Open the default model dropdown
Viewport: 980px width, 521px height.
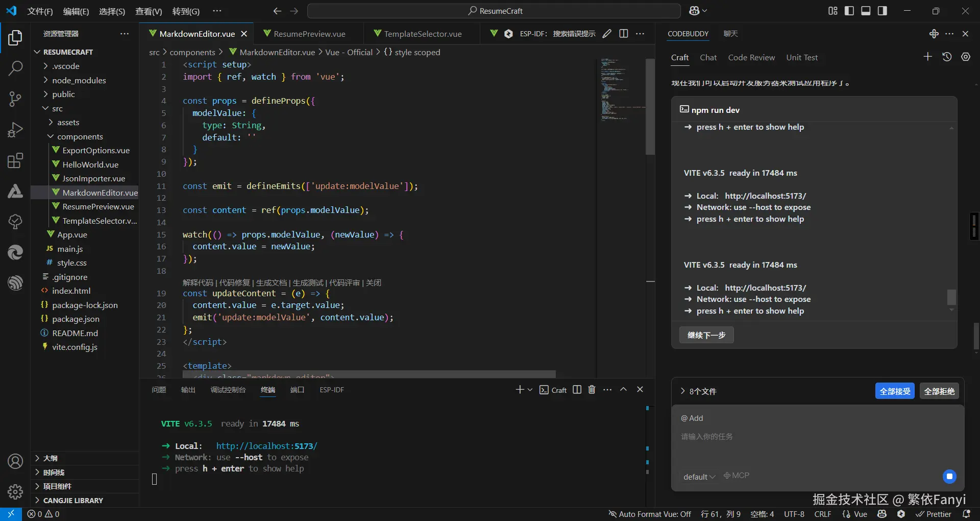point(699,477)
